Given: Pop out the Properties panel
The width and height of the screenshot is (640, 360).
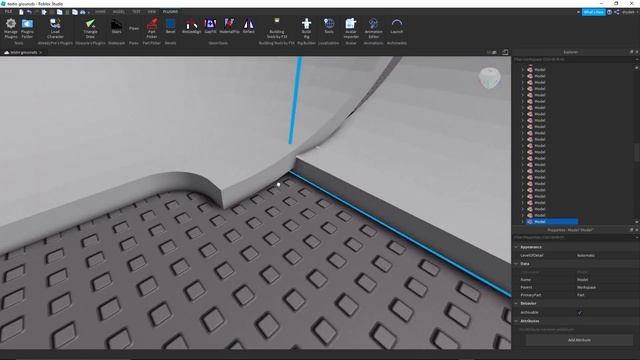Looking at the screenshot, I should [631, 230].
